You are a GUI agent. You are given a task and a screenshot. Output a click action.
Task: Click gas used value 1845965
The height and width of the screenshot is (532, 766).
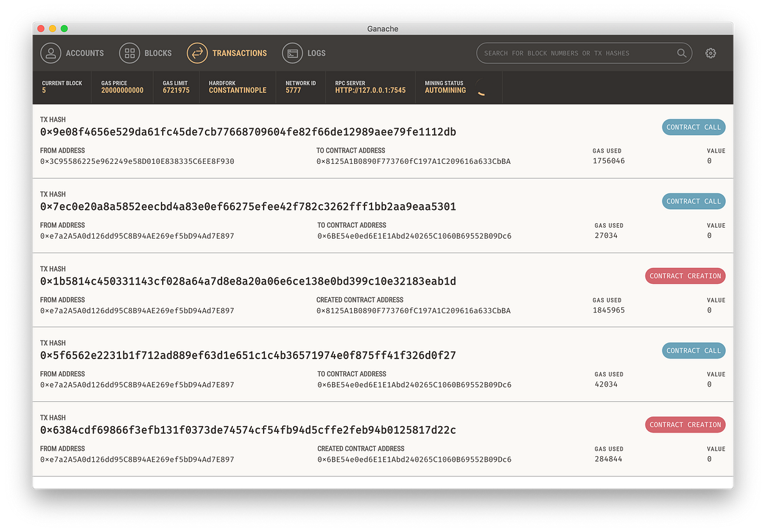[609, 311]
